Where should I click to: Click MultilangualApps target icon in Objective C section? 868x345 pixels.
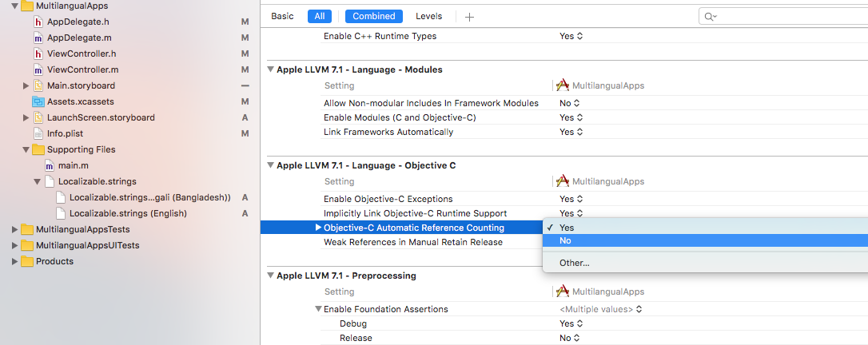tap(563, 181)
